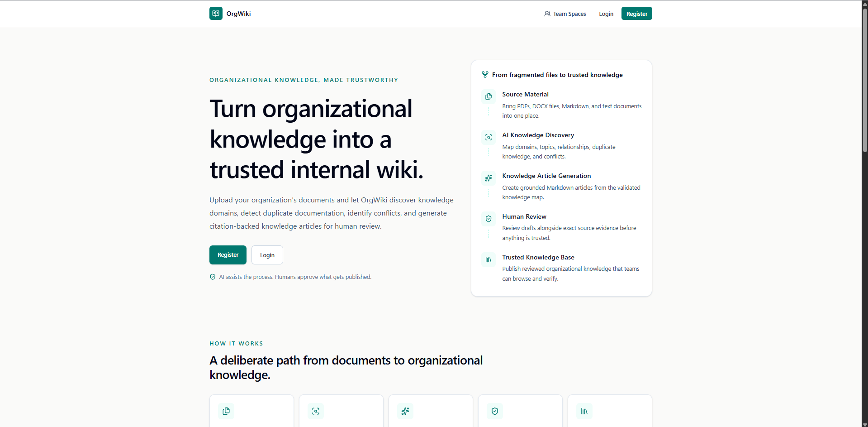Click the 'Create grounded Markdown articles' description
Image resolution: width=868 pixels, height=427 pixels.
coord(571,192)
